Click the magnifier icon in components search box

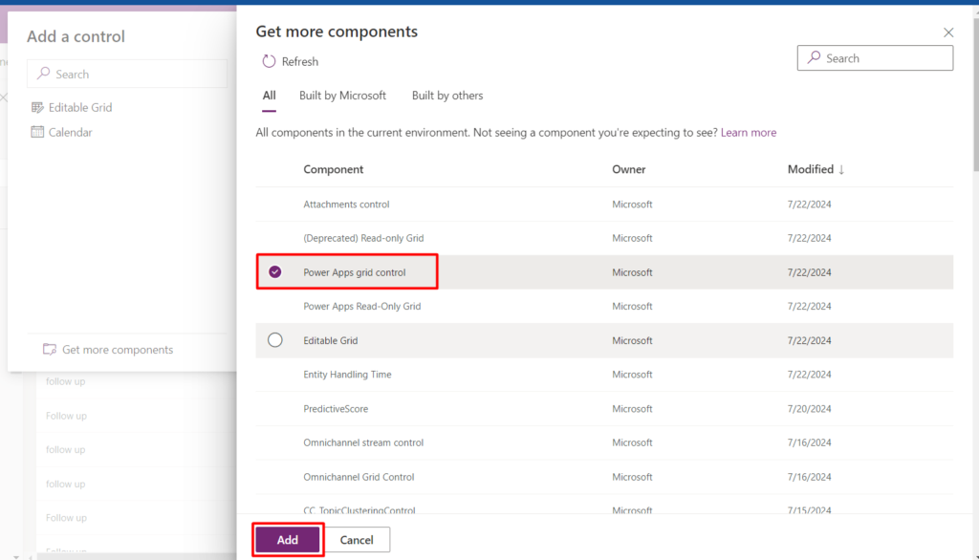pos(814,57)
